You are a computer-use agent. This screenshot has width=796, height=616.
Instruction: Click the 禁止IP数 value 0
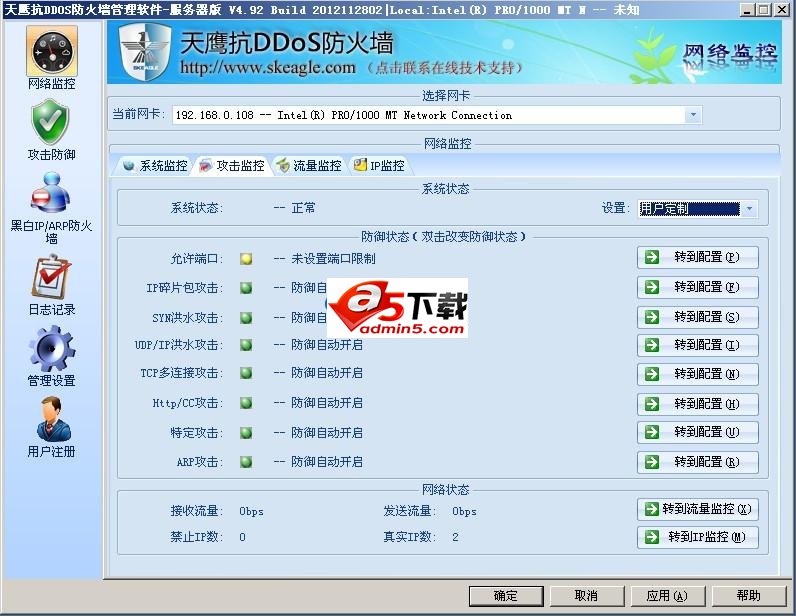[x=242, y=537]
